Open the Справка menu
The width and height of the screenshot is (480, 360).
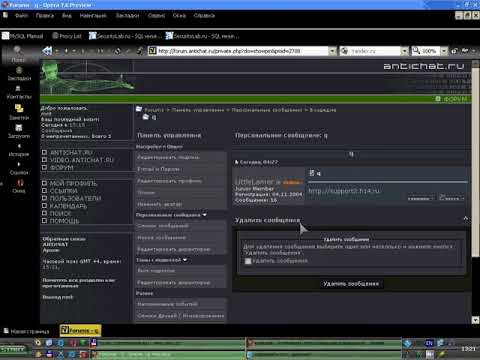click(x=204, y=16)
